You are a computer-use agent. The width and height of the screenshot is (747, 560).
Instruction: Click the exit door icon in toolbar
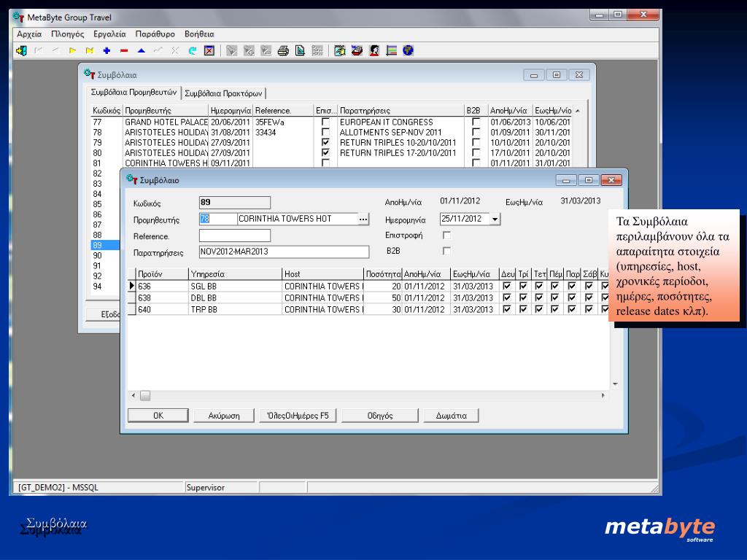(21, 50)
